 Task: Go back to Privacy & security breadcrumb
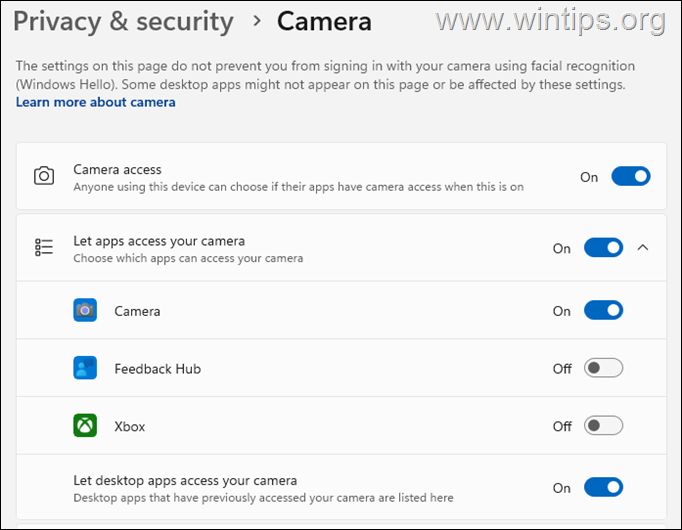point(123,21)
